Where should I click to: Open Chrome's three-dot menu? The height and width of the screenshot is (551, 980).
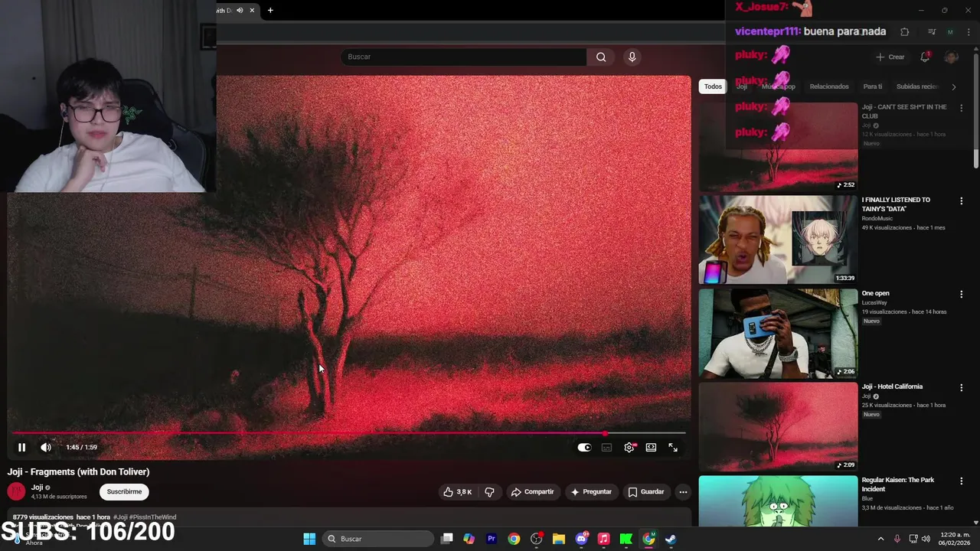(969, 32)
